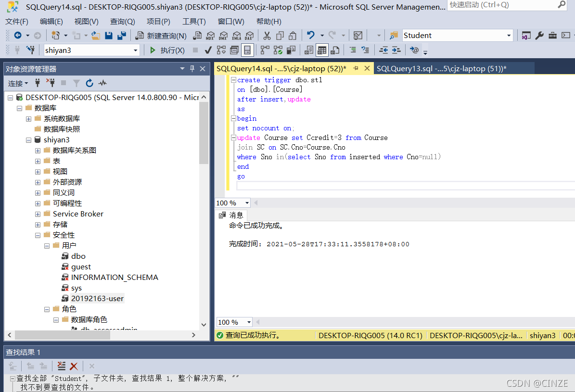
Task: Open the 工具(T) menu
Action: [x=194, y=22]
